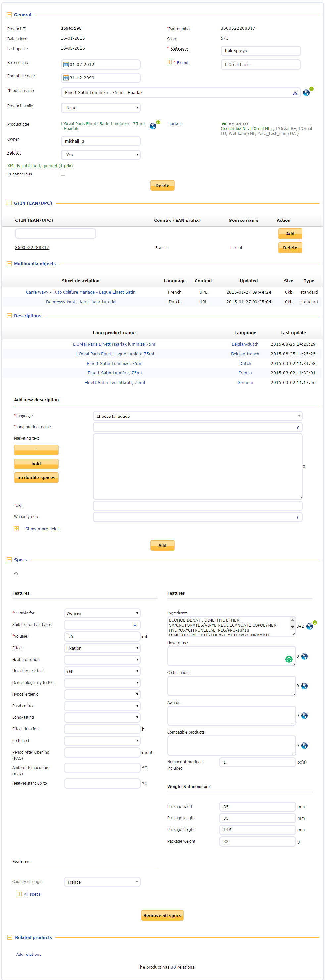
Task: Expand the All specs plus icon
Action: pos(19,894)
